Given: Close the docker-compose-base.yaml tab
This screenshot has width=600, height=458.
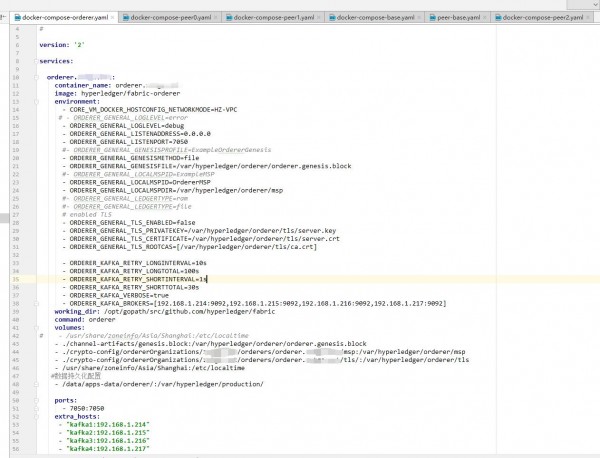Looking at the screenshot, I should click(x=419, y=18).
